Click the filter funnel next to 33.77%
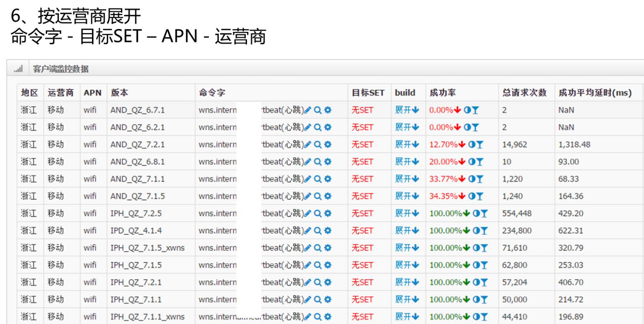The width and height of the screenshot is (644, 324). (480, 179)
